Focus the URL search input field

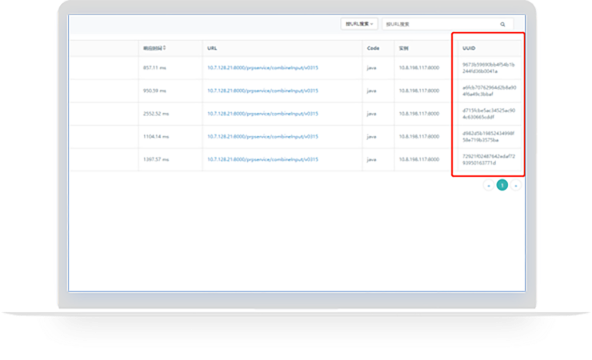tap(447, 24)
